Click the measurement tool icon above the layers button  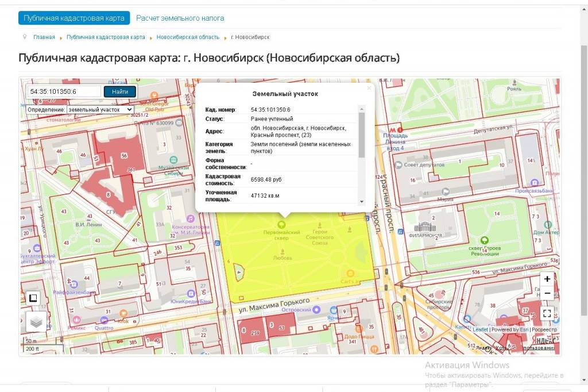(x=33, y=298)
